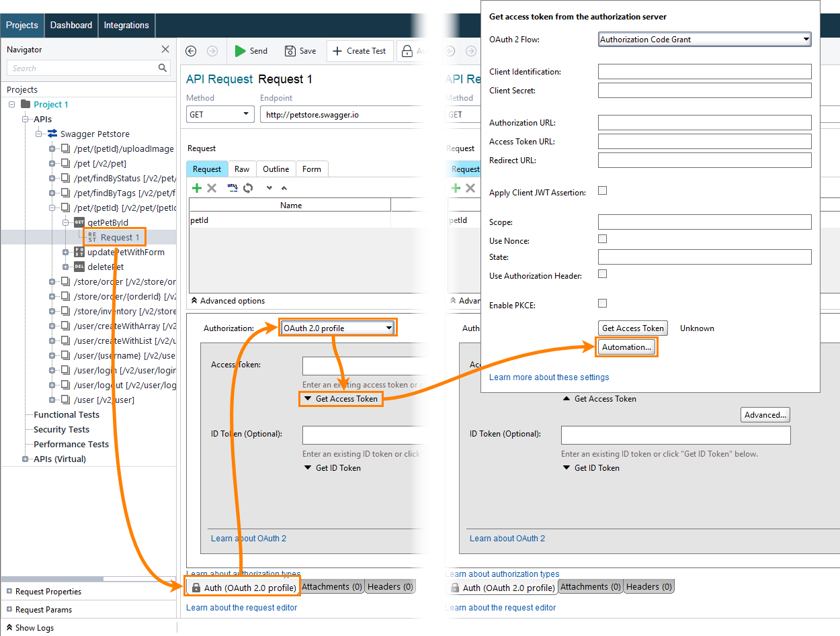Tick the Enable PKCE checkbox
Image resolution: width=840 pixels, height=636 pixels.
[x=603, y=304]
